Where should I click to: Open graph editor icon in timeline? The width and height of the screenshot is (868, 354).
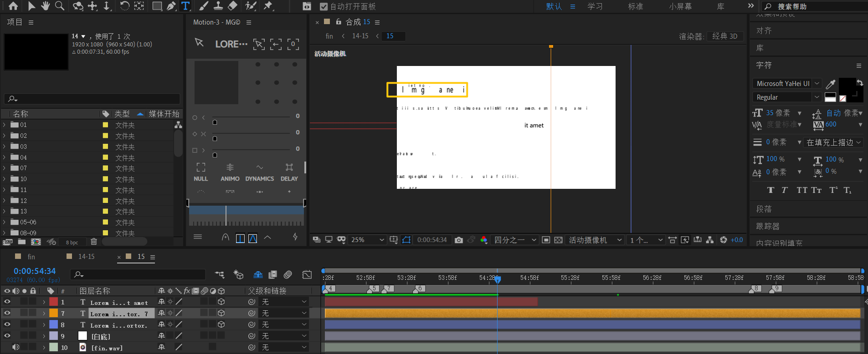[x=307, y=275]
